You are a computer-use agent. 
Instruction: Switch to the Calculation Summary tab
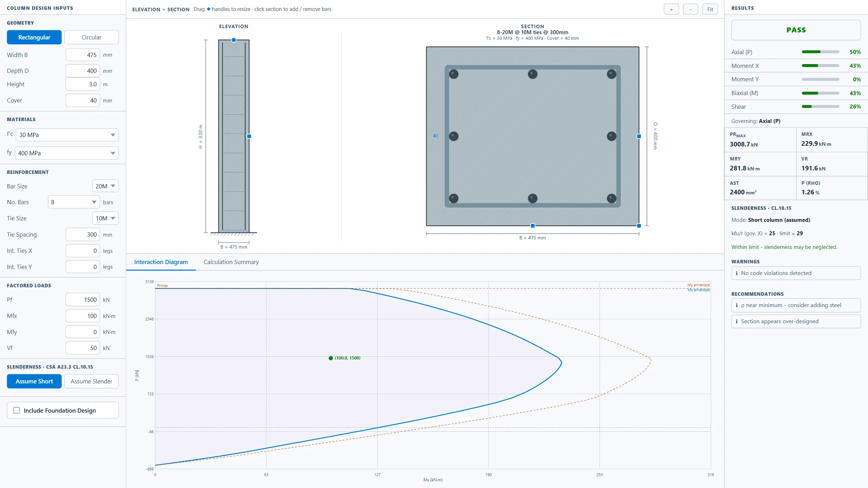click(x=231, y=262)
